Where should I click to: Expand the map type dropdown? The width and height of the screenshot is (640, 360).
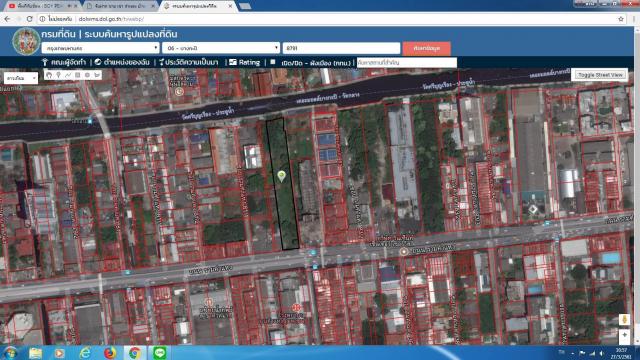21,78
